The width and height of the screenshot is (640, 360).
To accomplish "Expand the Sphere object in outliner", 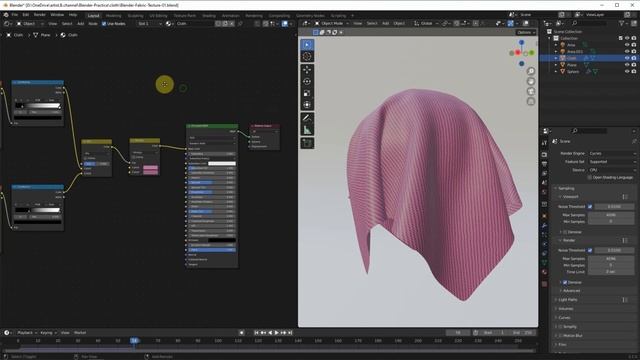I will point(556,71).
